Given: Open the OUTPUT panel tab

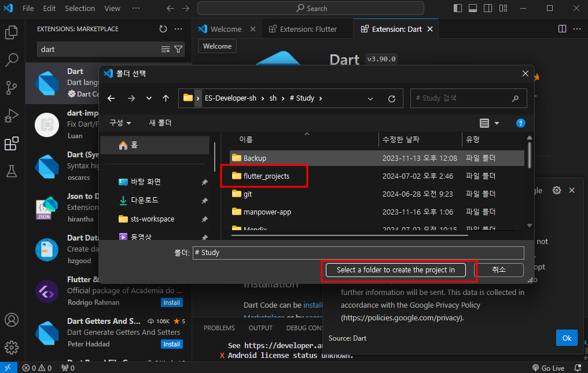Looking at the screenshot, I should (260, 328).
